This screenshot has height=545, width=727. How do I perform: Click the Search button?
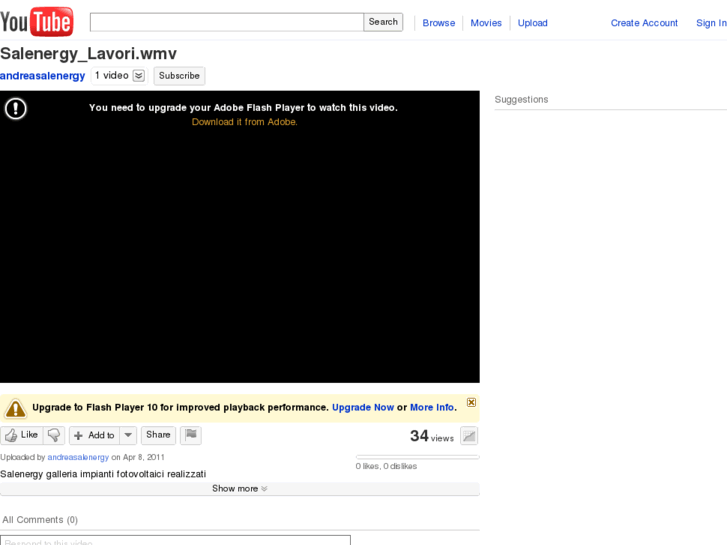pos(383,22)
